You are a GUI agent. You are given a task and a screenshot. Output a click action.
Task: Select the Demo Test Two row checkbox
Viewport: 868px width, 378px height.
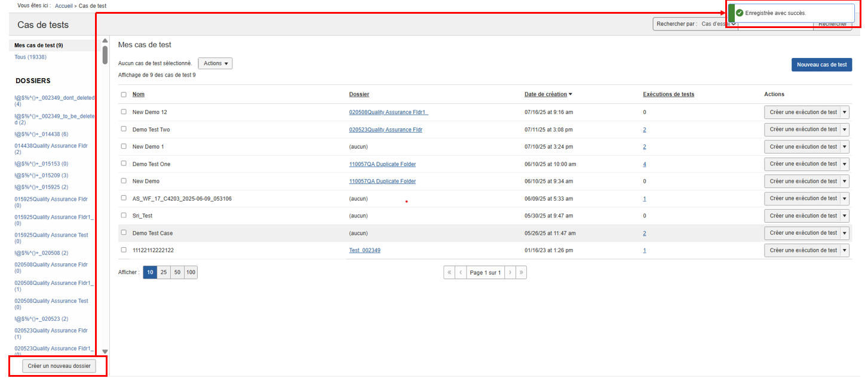(x=124, y=129)
